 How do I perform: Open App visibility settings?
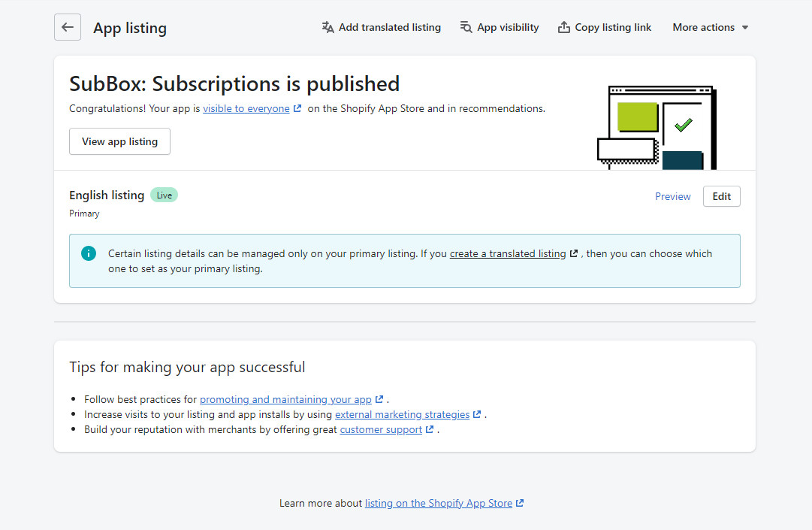point(500,28)
